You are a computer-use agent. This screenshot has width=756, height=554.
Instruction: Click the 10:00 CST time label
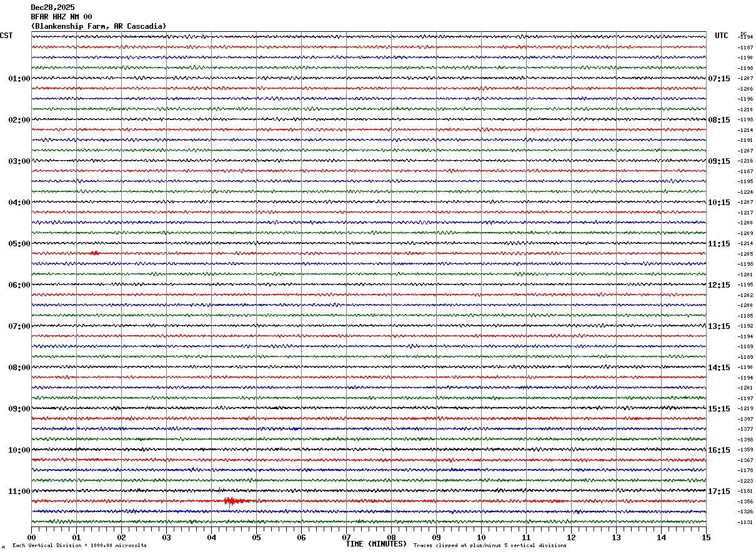tap(19, 450)
